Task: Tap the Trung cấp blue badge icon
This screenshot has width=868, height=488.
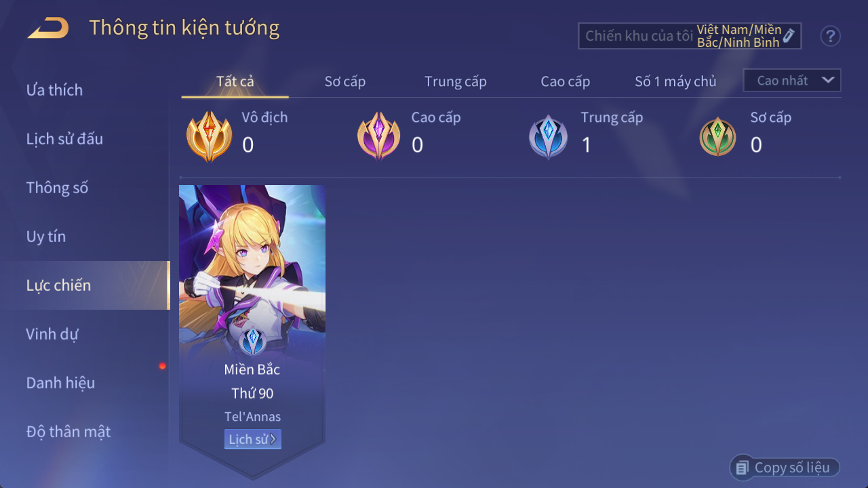Action: coord(548,137)
